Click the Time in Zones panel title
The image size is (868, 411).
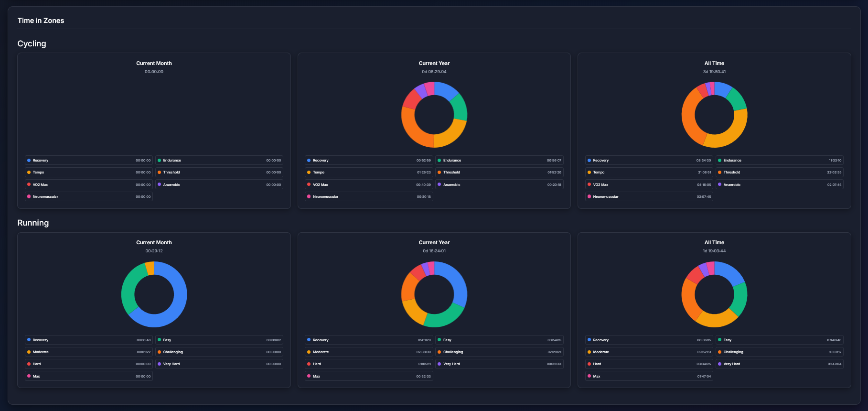(41, 21)
